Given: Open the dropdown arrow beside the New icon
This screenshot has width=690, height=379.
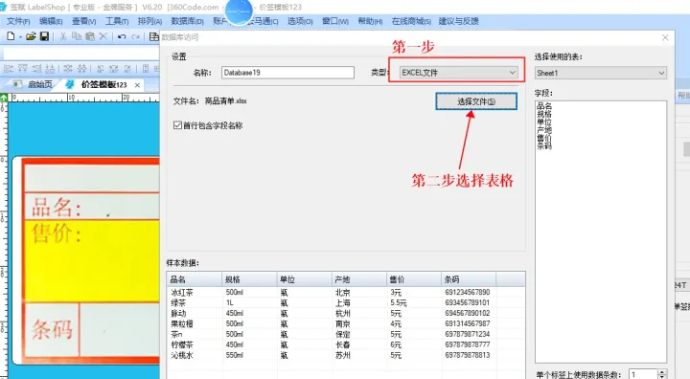Looking at the screenshot, I should point(20,37).
